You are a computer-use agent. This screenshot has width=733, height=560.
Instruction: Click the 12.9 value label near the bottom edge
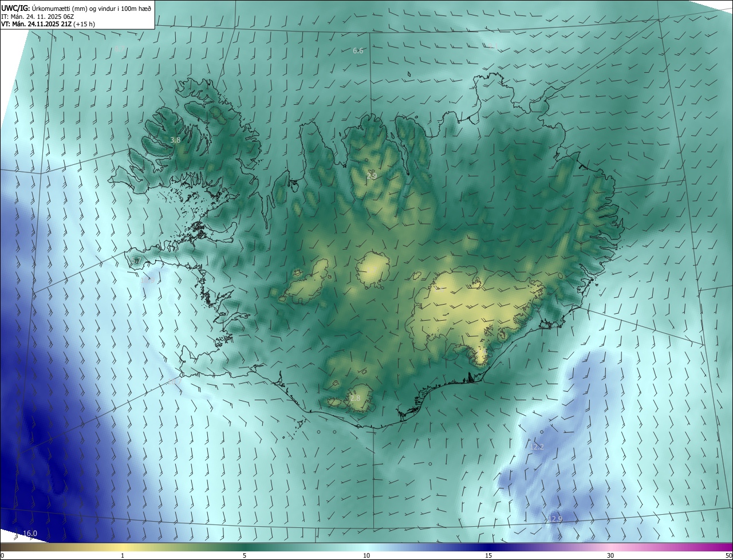coord(555,519)
